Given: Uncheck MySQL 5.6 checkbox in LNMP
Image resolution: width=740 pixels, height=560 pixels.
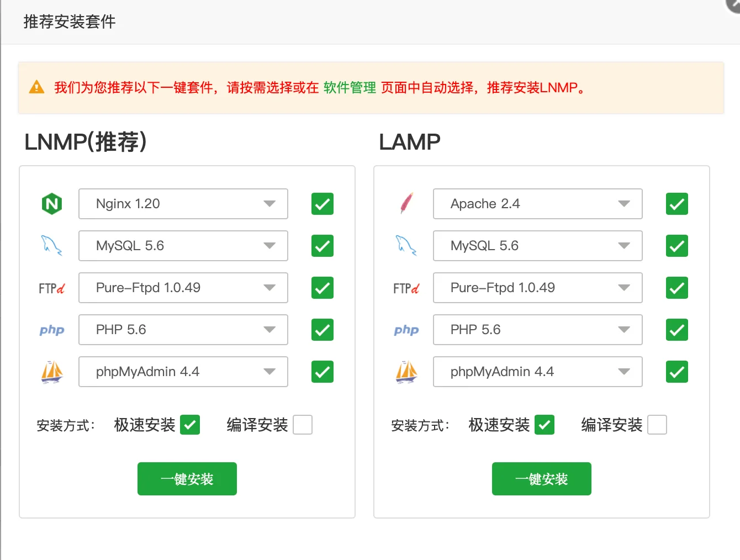Looking at the screenshot, I should 323,246.
